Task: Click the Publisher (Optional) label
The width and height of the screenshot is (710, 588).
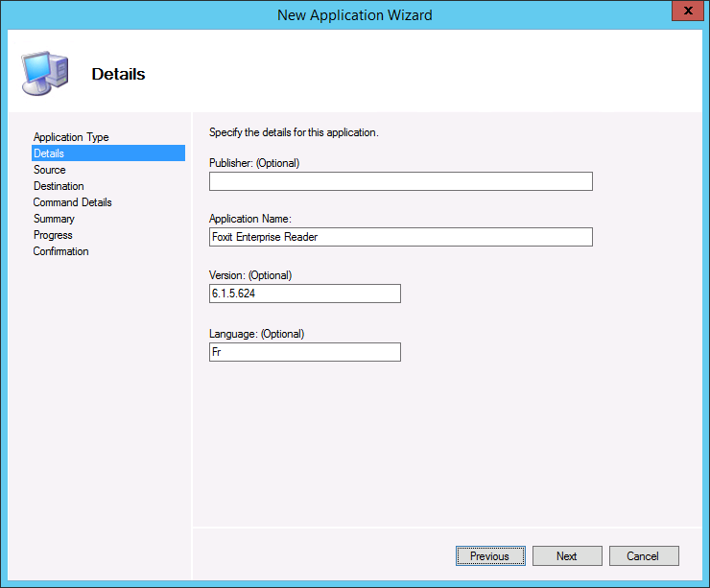Action: pyautogui.click(x=254, y=163)
